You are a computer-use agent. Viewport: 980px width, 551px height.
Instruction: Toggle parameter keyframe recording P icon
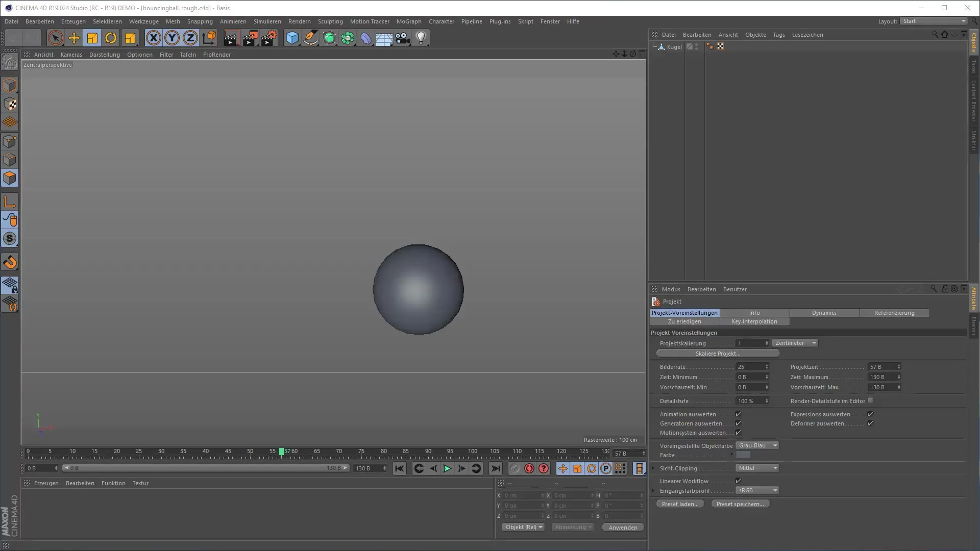(x=605, y=468)
